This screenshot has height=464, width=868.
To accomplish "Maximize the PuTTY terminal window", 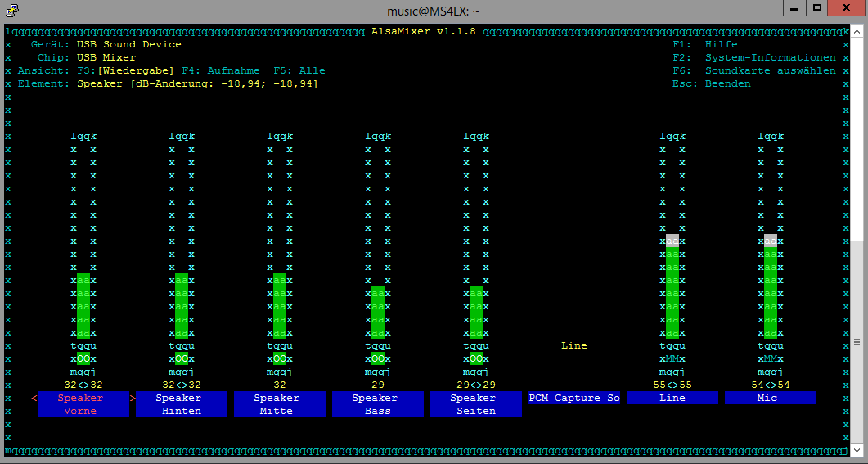I will pos(816,7).
